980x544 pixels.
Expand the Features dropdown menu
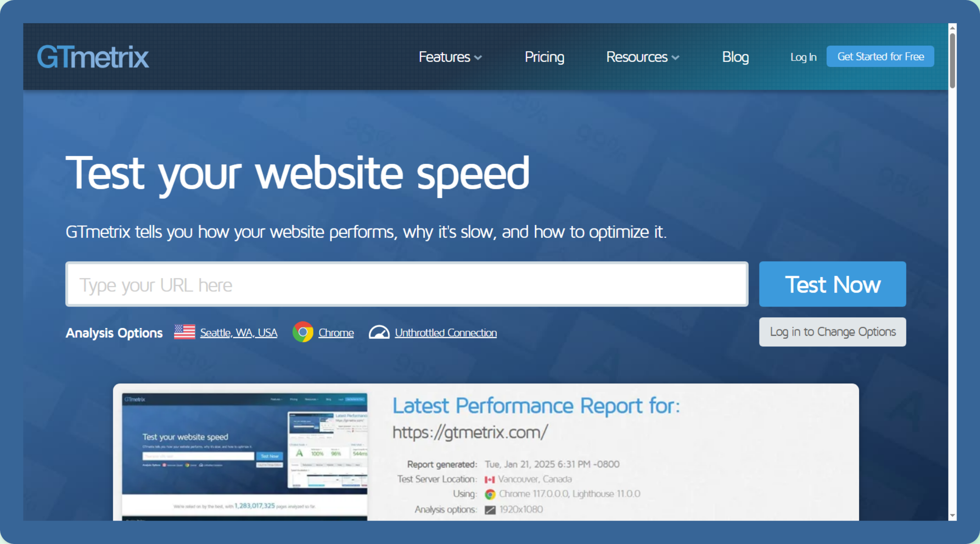pos(450,57)
